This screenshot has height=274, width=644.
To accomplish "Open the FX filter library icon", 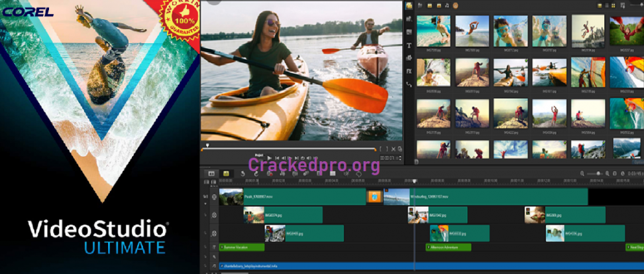I will [409, 71].
